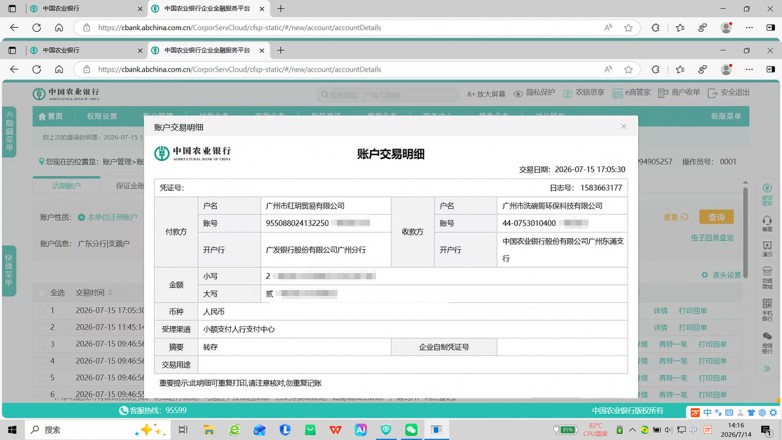Select the 转存 summary cell
This screenshot has height=440, width=782.
pyautogui.click(x=210, y=347)
